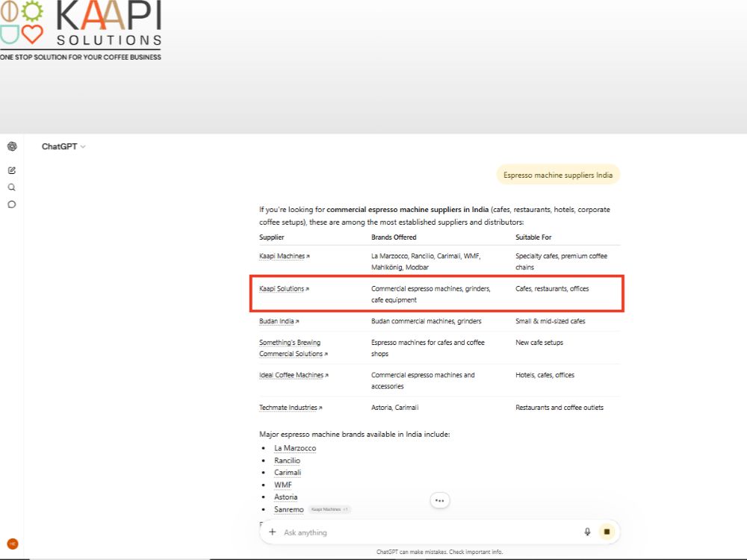Select the user message 'Espresso machine suppliers India'
This screenshot has height=560, width=747.
[558, 175]
